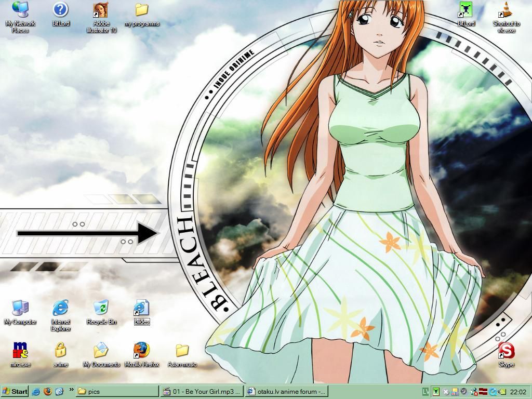Launch Internet Explorer from the desktop icon

(x=61, y=315)
